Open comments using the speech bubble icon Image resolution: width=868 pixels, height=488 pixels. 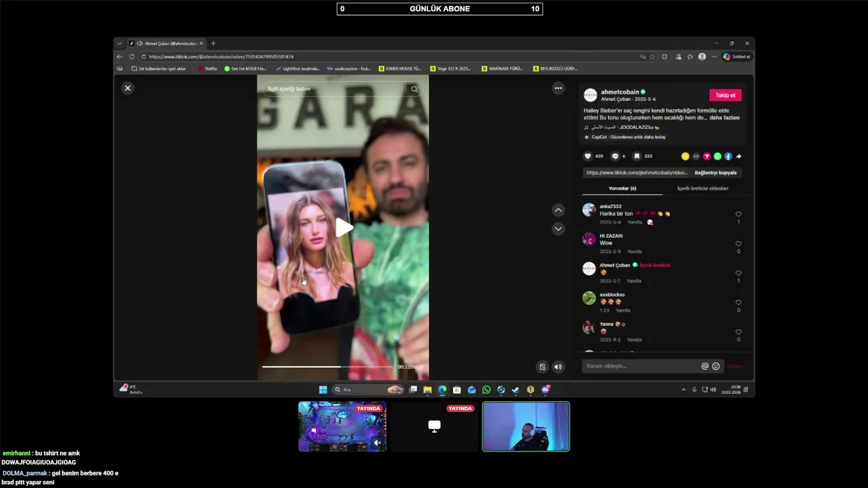point(615,156)
